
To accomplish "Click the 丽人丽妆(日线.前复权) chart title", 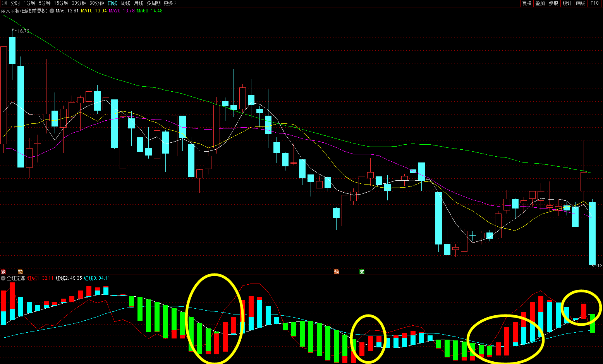I will click(x=24, y=11).
